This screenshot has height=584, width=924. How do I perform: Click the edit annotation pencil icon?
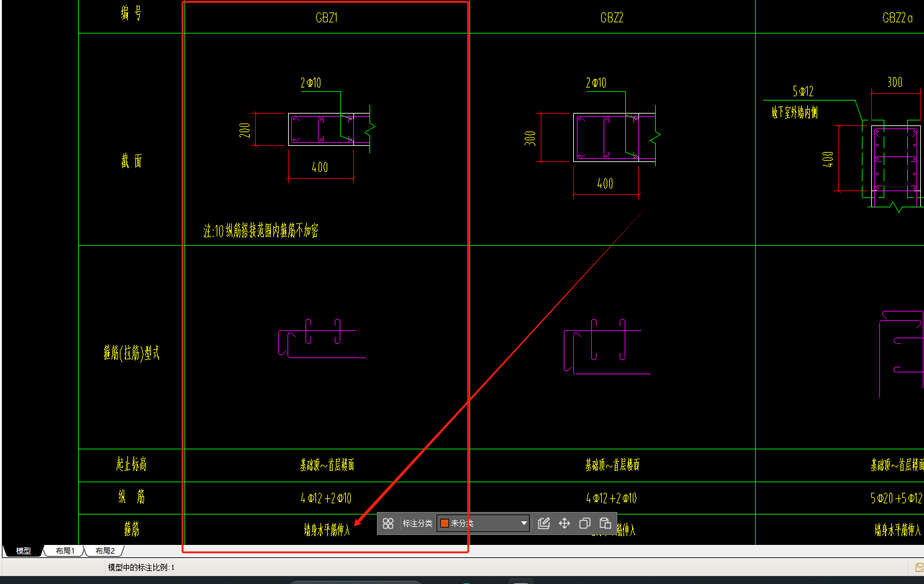tap(544, 524)
